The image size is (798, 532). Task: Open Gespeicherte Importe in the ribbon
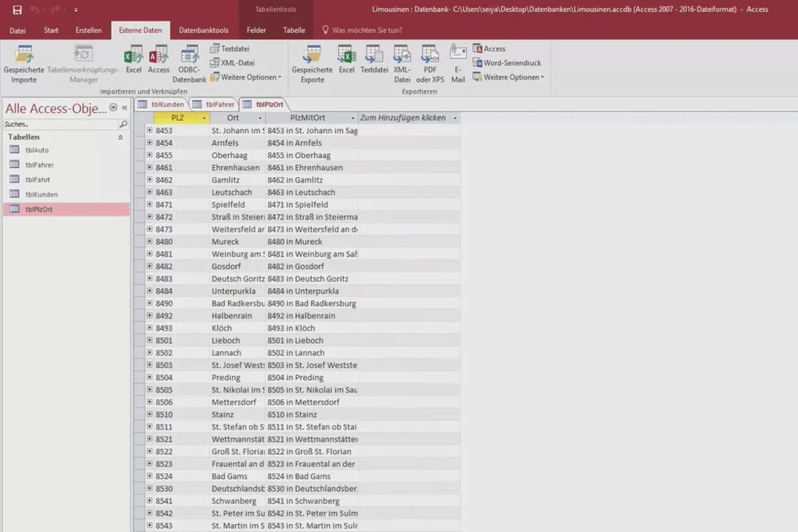click(24, 64)
